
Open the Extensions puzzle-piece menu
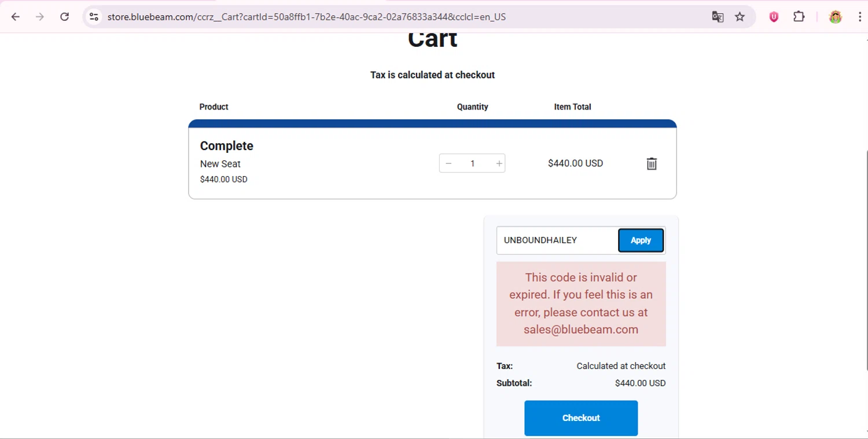click(799, 17)
